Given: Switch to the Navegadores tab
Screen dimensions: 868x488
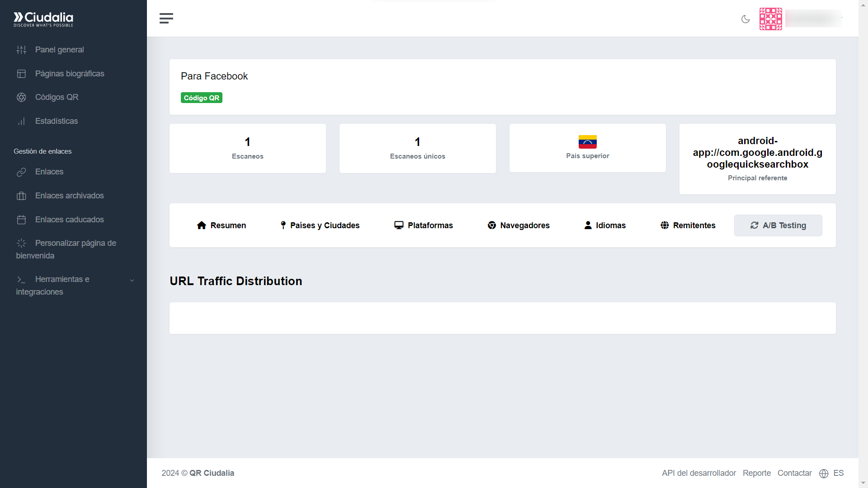Looking at the screenshot, I should 518,225.
